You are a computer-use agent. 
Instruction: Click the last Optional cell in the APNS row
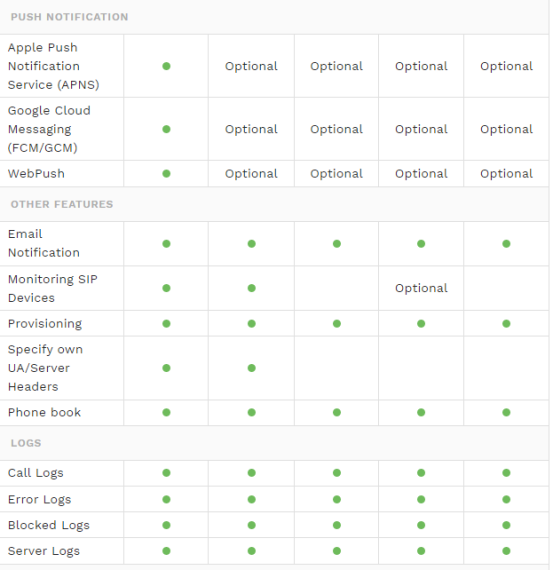[507, 66]
